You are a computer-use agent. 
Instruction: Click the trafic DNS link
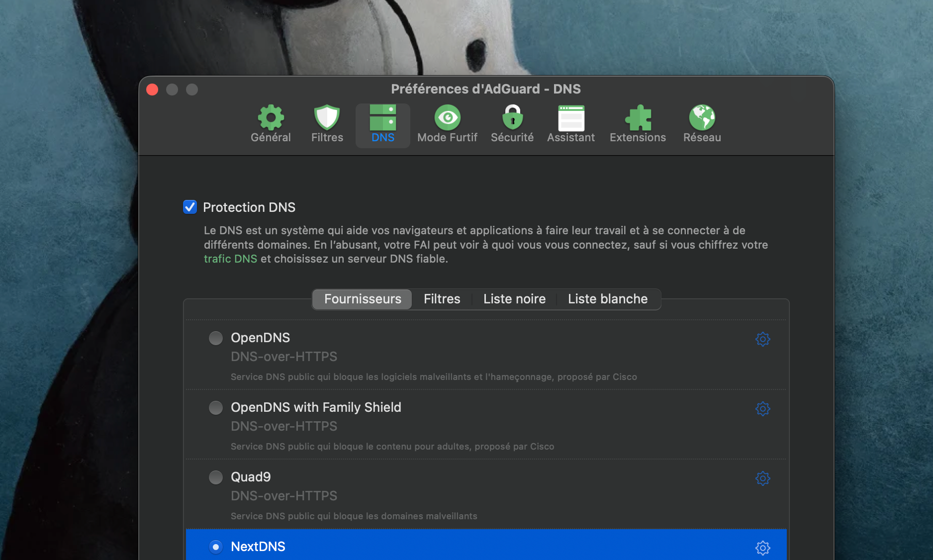click(x=230, y=259)
